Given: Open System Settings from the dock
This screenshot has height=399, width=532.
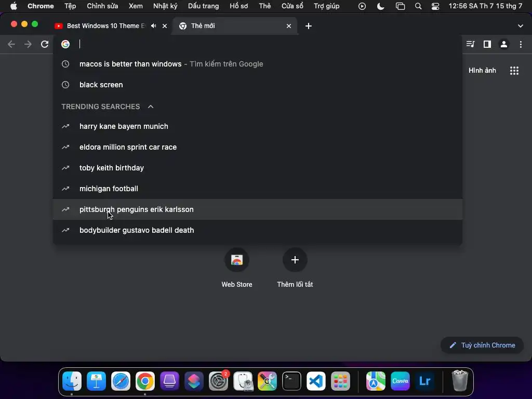Looking at the screenshot, I should click(x=219, y=381).
